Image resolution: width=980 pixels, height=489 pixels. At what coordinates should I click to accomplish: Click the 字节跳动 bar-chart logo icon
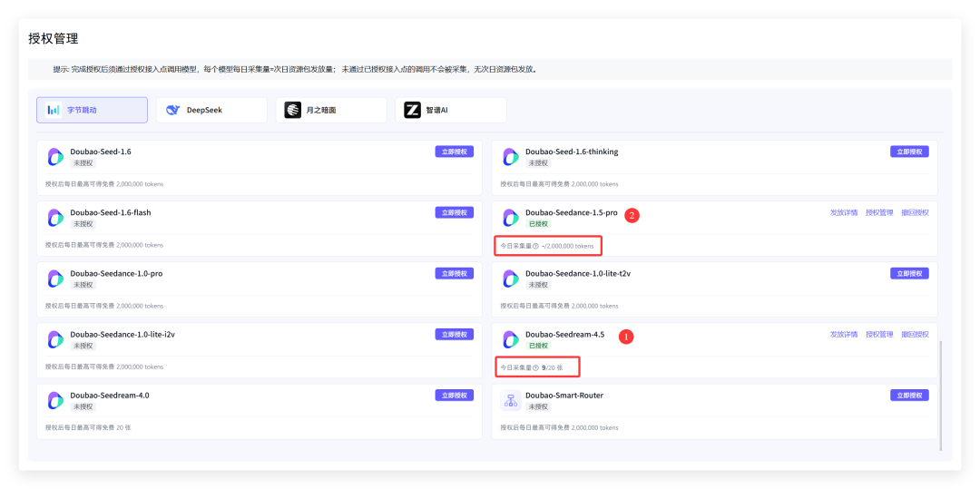pos(54,110)
